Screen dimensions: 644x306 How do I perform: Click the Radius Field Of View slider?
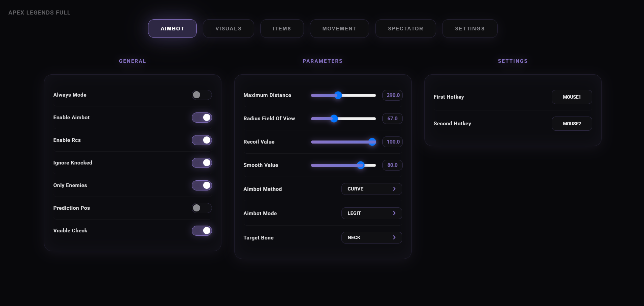(343, 119)
